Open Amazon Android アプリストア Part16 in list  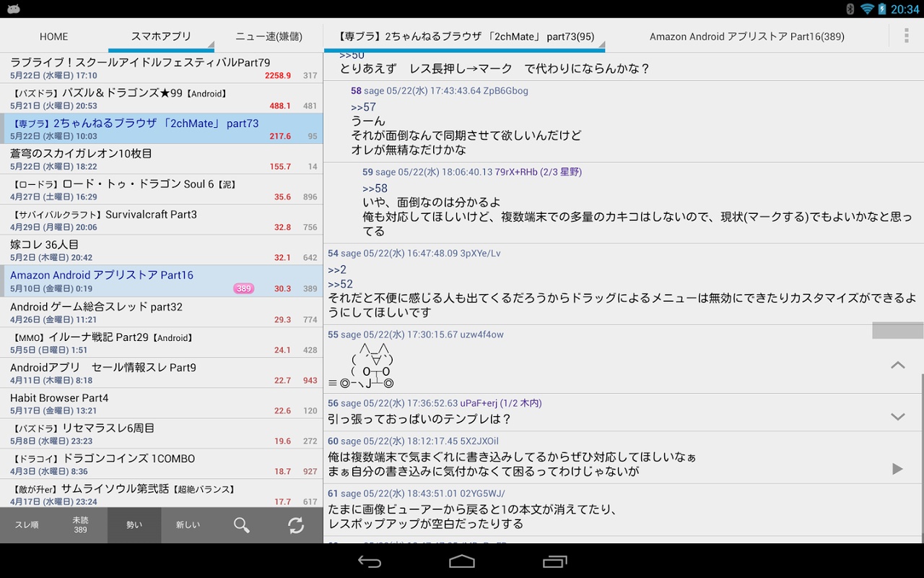coord(161,281)
